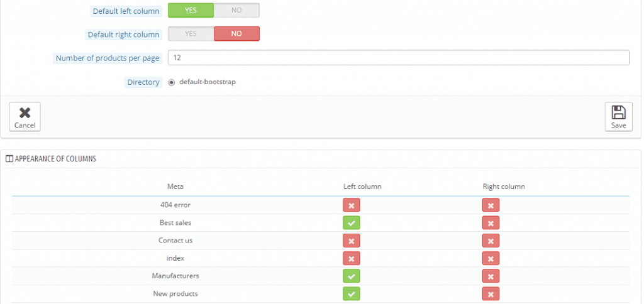The height and width of the screenshot is (304, 644).
Task: Toggle 404 error left column status icon
Action: 351,205
